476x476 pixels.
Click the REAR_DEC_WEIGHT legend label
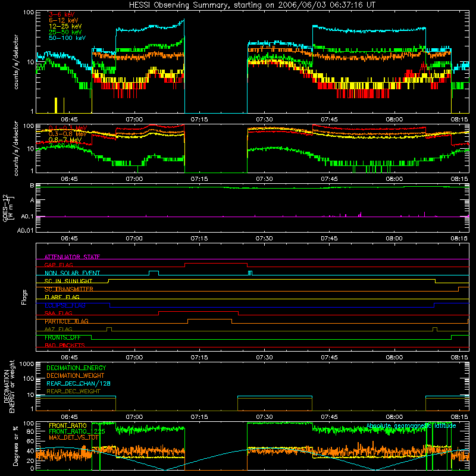pyautogui.click(x=73, y=392)
